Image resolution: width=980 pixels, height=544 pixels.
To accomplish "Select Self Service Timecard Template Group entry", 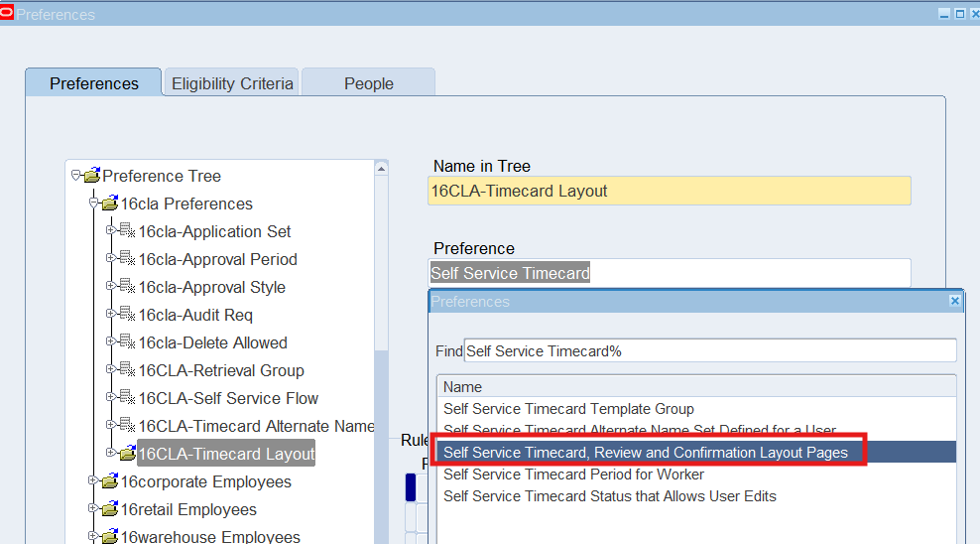I will (x=568, y=409).
